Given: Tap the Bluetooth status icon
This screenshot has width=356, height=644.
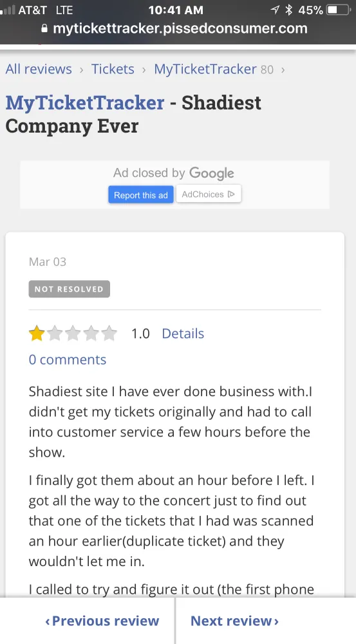Looking at the screenshot, I should pos(289,10).
